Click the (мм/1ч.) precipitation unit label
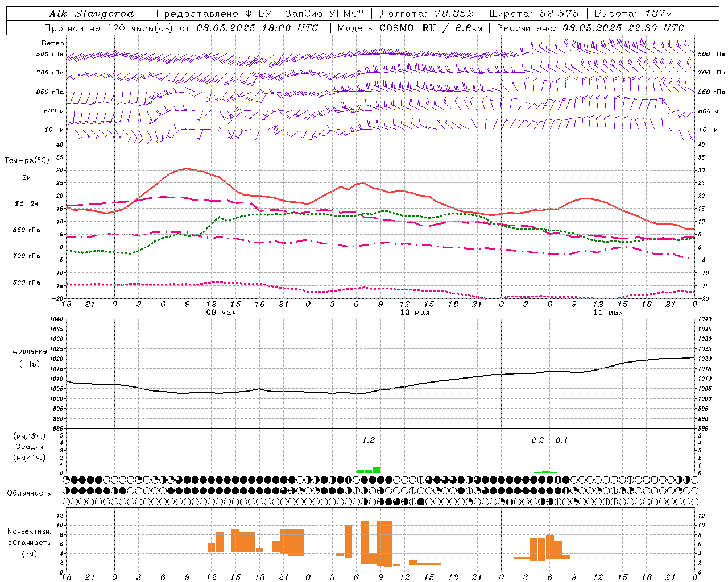728x582 pixels. (x=29, y=458)
